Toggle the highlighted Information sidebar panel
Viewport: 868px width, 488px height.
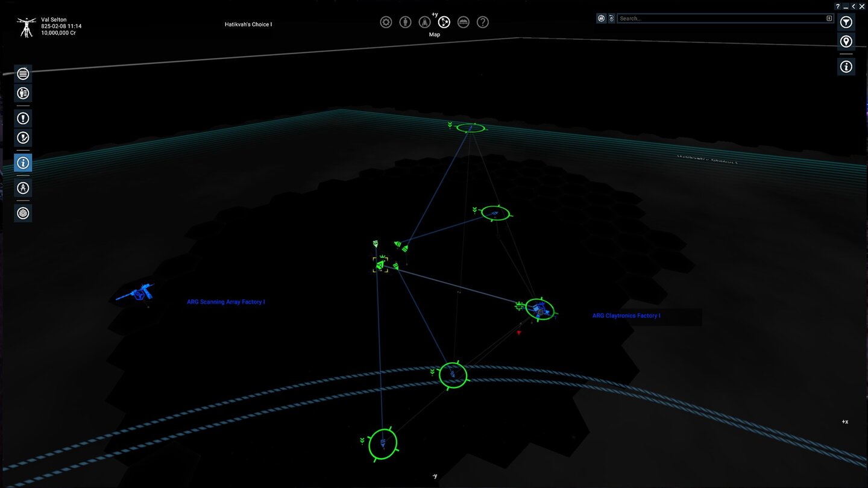pos(23,163)
